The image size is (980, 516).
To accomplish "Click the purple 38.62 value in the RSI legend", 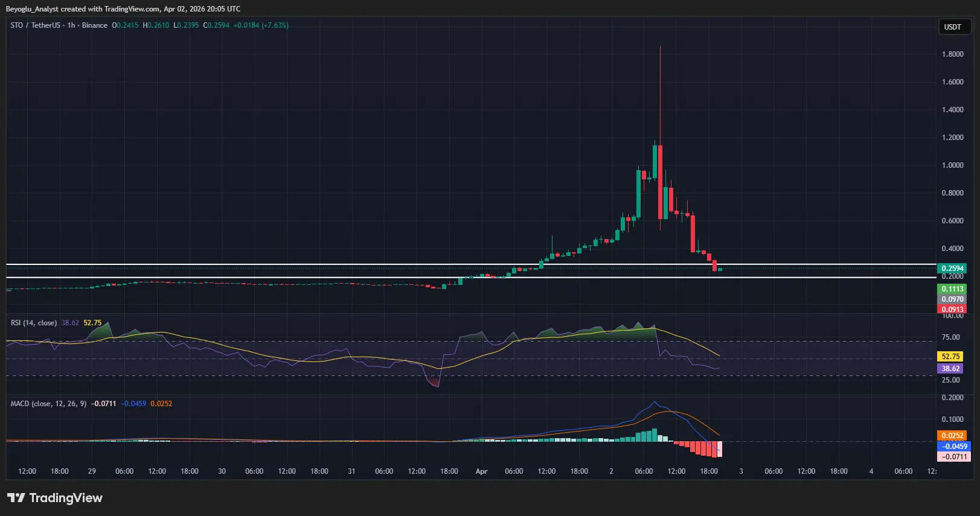I will pyautogui.click(x=70, y=323).
